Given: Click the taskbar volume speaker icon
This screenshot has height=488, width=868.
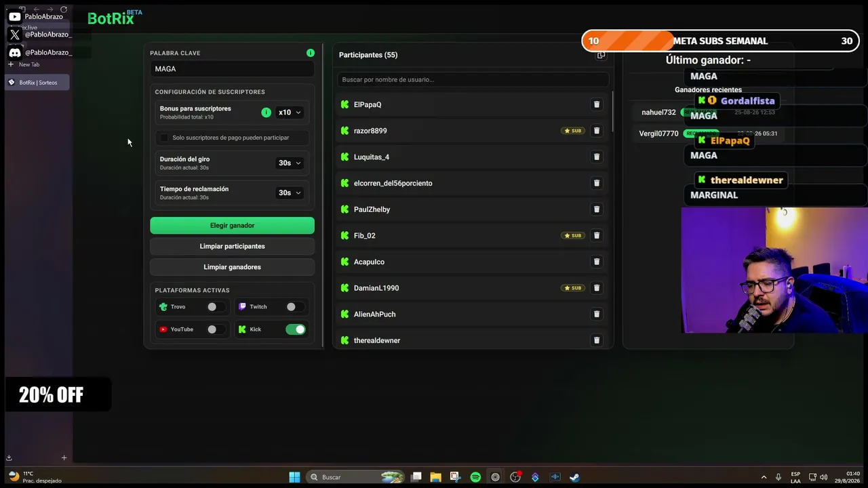Looking at the screenshot, I should [x=823, y=477].
